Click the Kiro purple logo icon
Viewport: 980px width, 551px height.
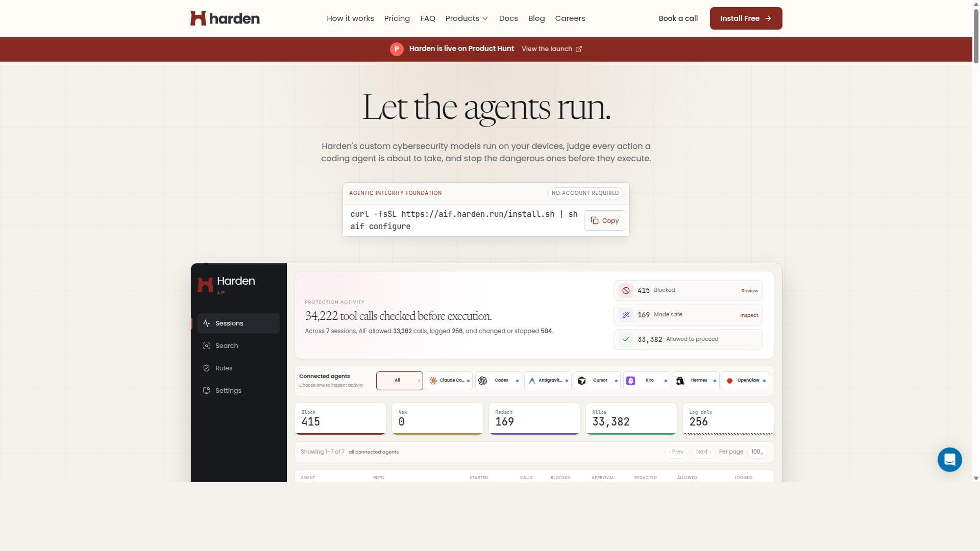pyautogui.click(x=631, y=381)
